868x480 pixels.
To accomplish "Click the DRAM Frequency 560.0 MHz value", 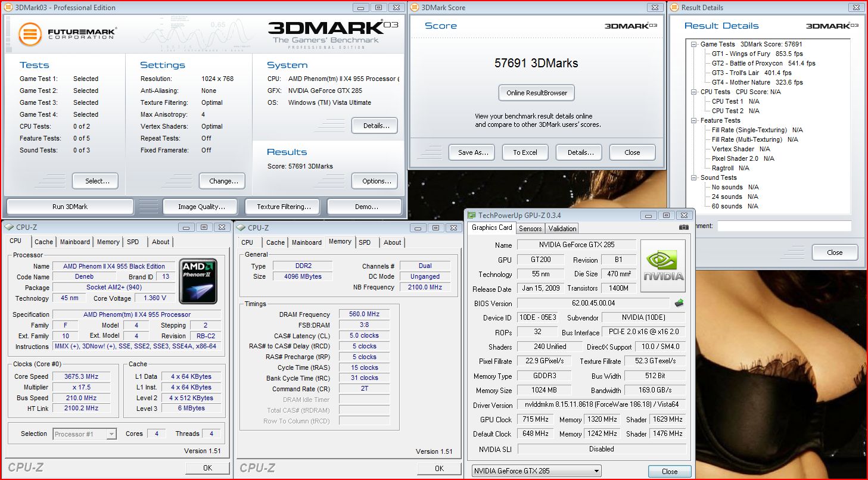I will coord(365,314).
